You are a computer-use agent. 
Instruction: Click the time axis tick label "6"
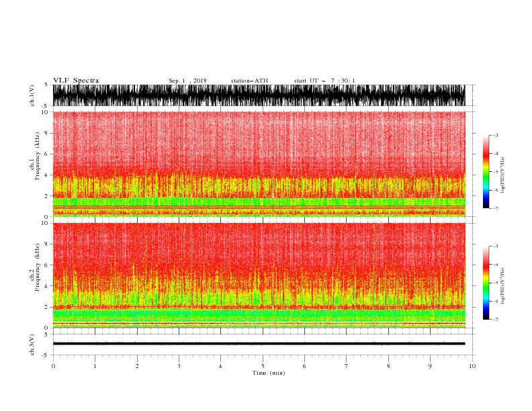click(304, 366)
